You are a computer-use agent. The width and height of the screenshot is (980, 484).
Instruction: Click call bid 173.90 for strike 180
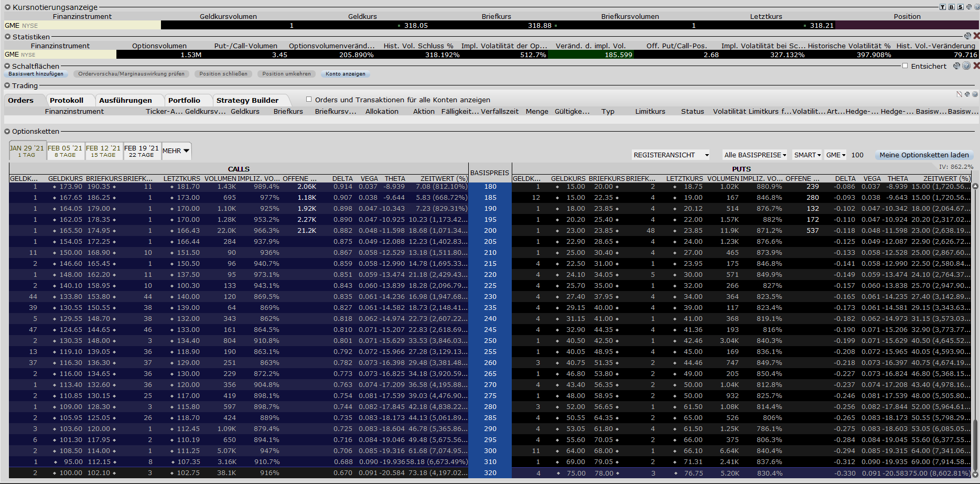(71, 187)
